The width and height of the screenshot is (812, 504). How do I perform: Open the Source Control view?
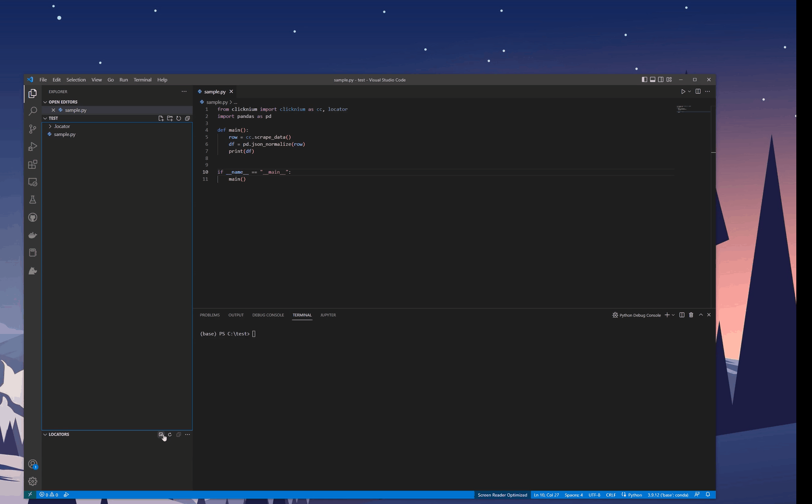click(x=32, y=129)
